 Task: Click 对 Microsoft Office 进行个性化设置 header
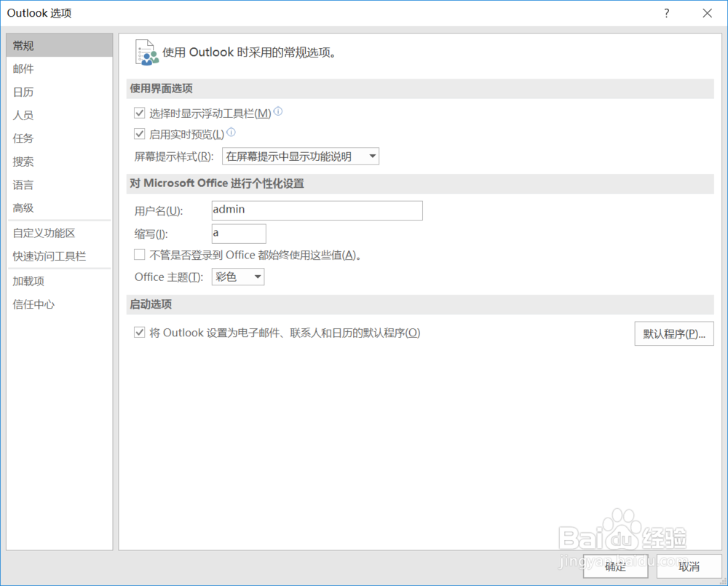pos(420,183)
